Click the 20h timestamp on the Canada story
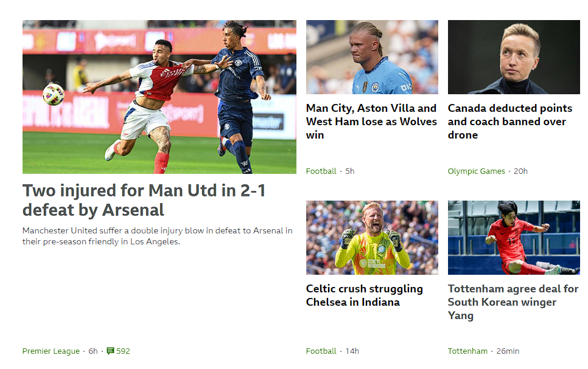Image resolution: width=588 pixels, height=369 pixels. click(x=520, y=171)
